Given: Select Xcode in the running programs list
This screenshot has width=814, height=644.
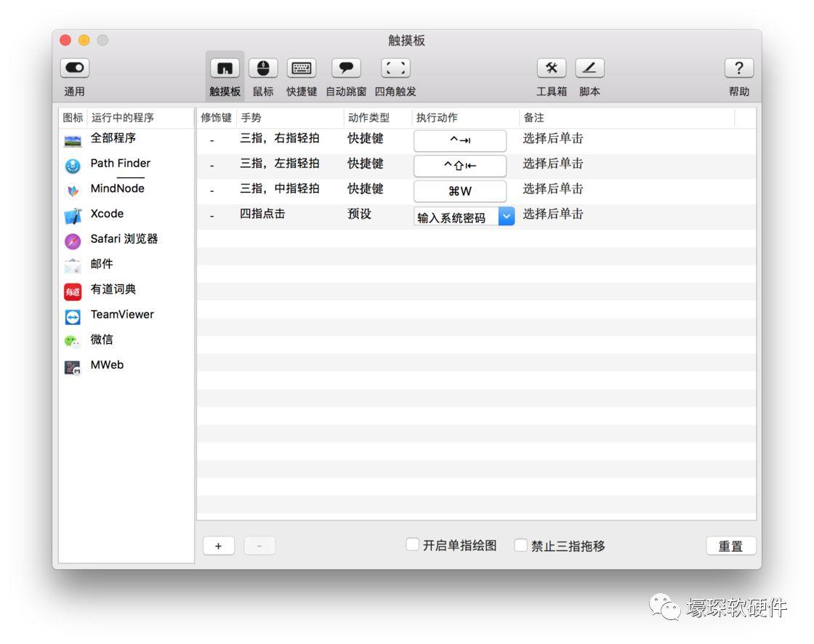Looking at the screenshot, I should click(107, 214).
